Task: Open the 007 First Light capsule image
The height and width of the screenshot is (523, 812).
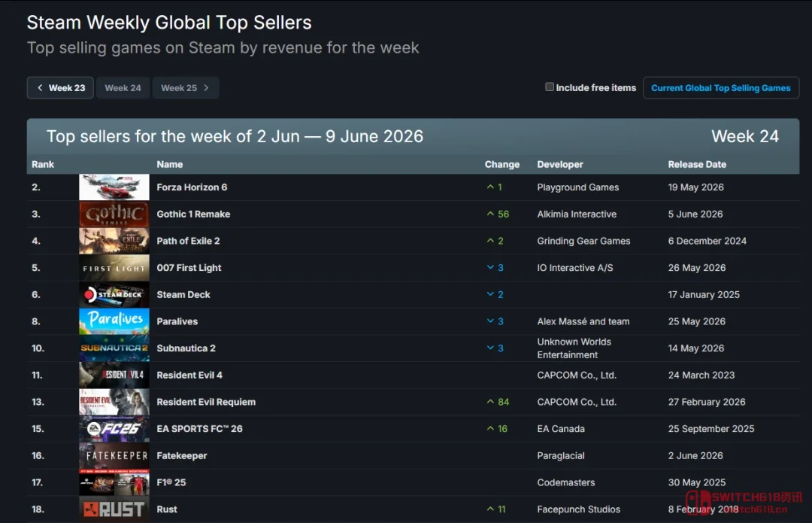Action: pos(114,268)
